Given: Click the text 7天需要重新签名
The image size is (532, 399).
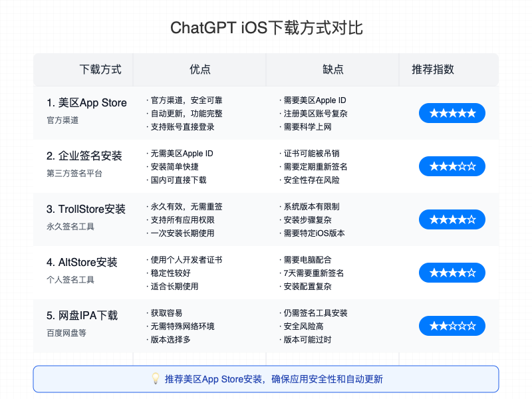Looking at the screenshot, I should 314,273.
